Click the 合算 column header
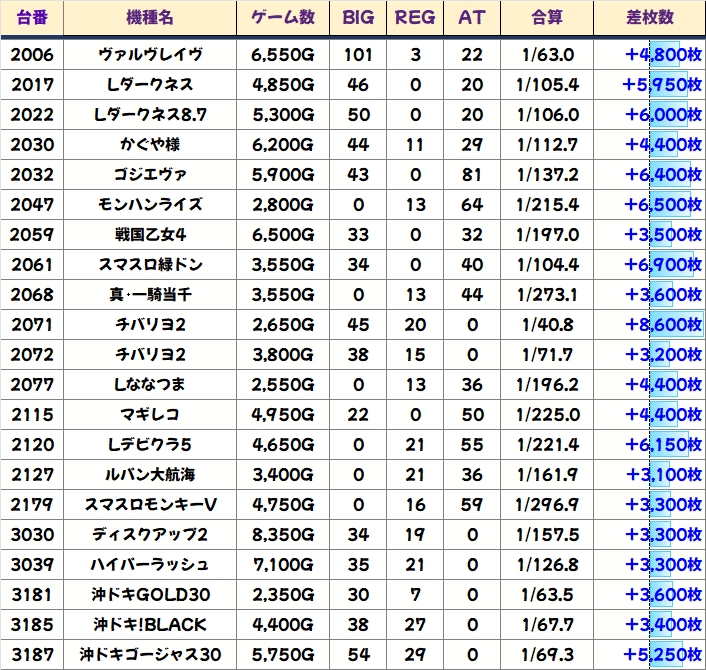 click(547, 18)
